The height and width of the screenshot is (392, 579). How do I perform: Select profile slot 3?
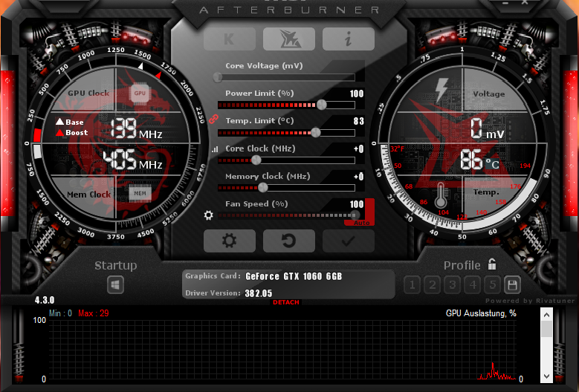click(453, 284)
